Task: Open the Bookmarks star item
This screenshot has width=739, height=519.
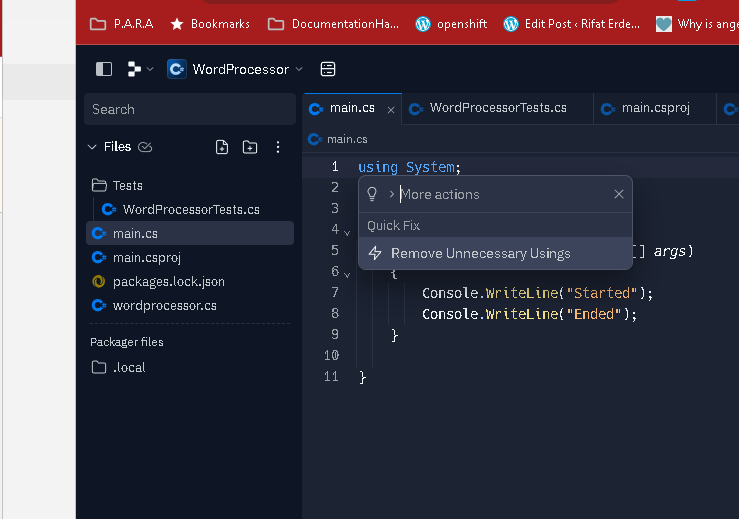Action: [x=210, y=24]
